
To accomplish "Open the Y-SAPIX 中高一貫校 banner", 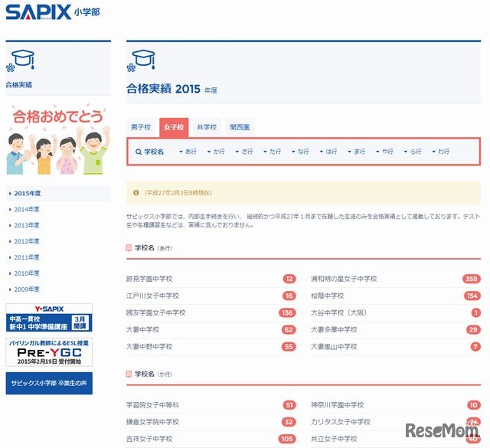I will coord(49,318).
